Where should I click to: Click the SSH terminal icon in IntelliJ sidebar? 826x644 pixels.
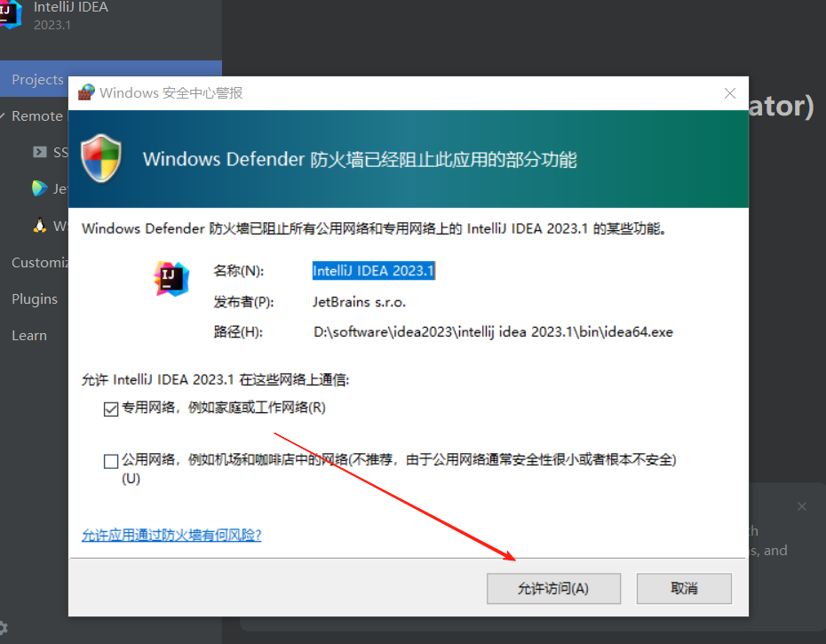39,152
